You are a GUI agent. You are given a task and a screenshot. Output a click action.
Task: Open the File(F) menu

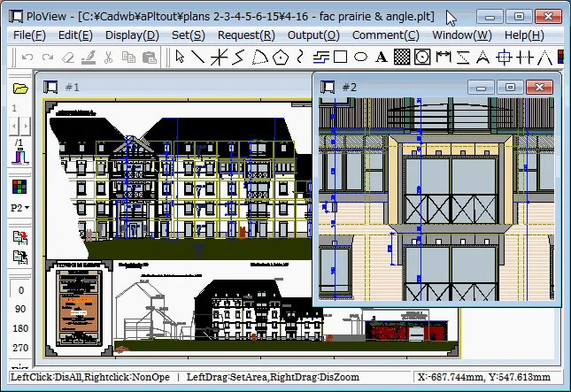pos(29,35)
